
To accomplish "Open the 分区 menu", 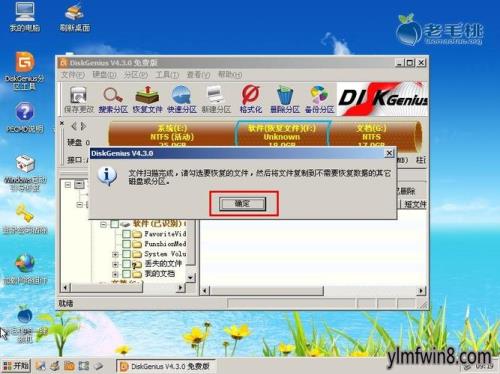I will point(136,75).
